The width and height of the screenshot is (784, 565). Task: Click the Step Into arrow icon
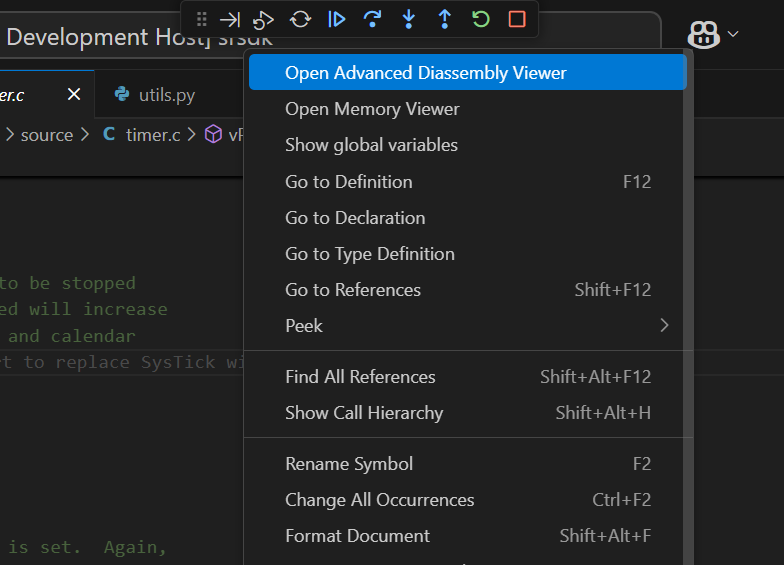[409, 19]
